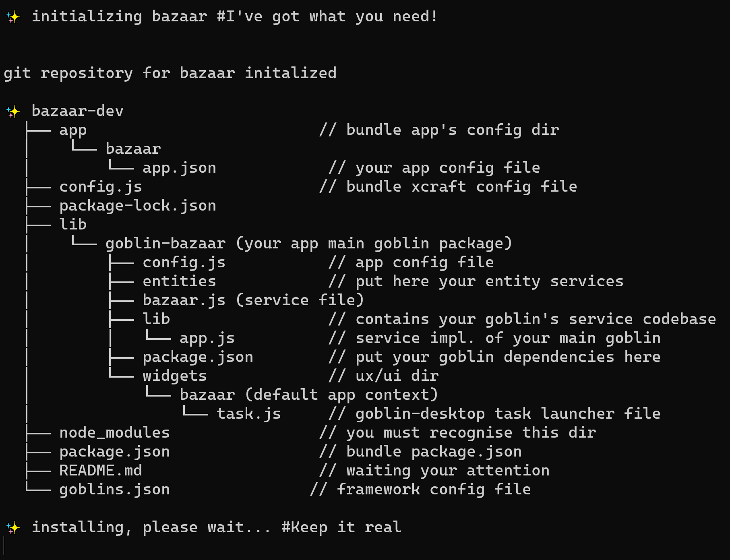
Task: Click the '#Keep it real' text
Action: coord(341,527)
